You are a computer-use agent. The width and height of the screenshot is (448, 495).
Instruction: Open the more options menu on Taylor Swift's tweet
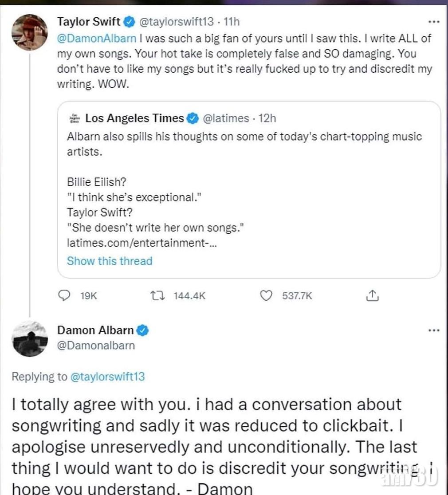(x=433, y=21)
